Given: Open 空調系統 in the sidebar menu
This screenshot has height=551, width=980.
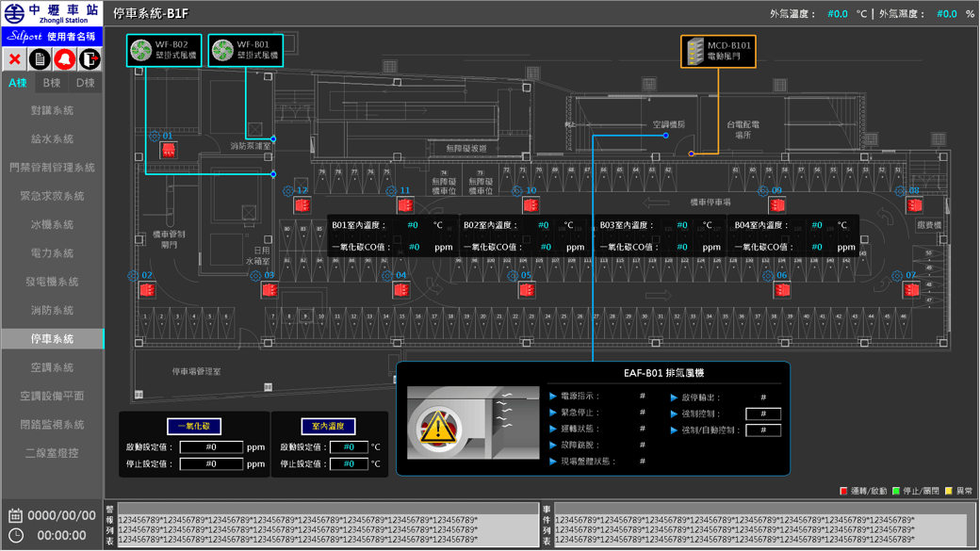Looking at the screenshot, I should tap(52, 368).
